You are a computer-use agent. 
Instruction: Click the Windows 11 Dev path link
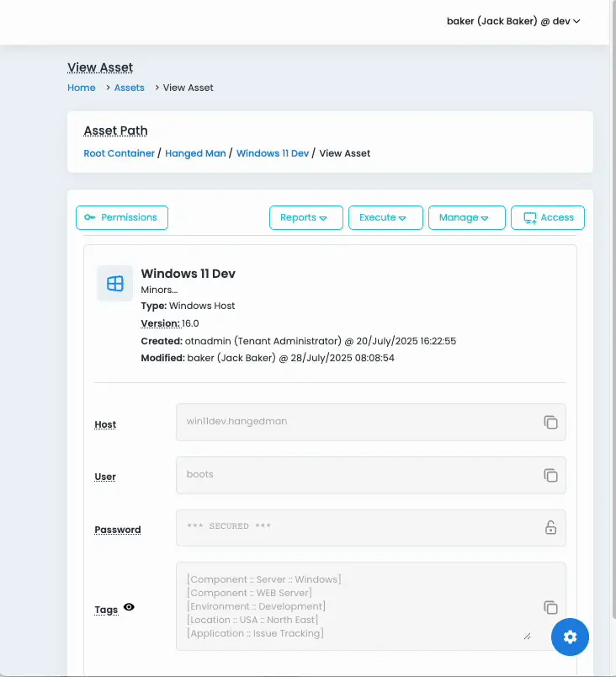[272, 153]
